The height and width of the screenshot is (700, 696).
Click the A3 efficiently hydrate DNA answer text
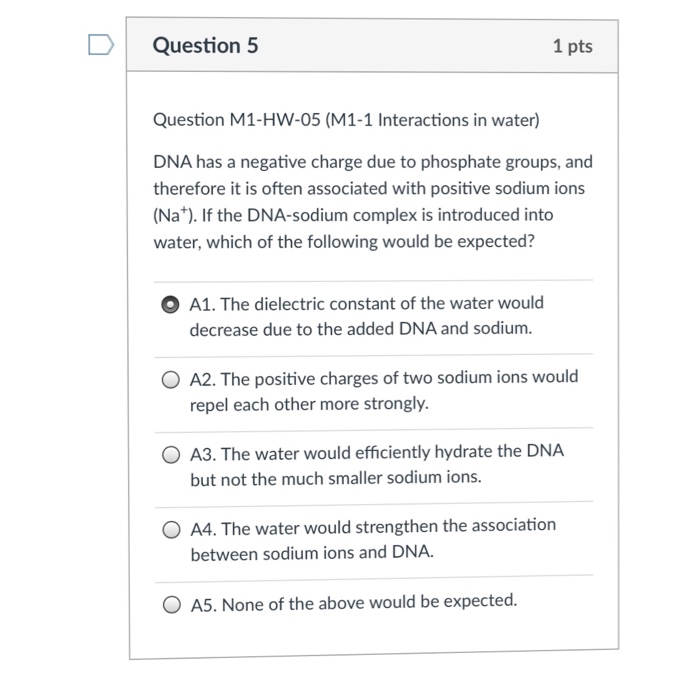377,465
